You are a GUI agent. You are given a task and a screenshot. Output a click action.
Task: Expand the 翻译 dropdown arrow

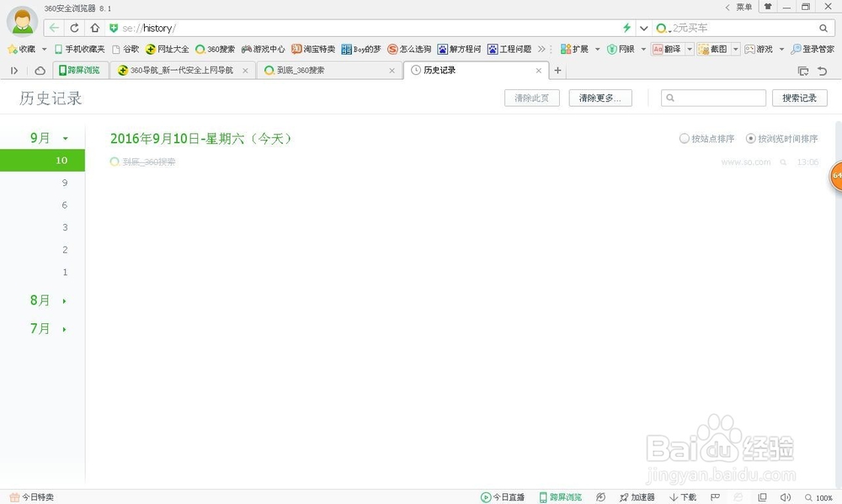pos(690,50)
